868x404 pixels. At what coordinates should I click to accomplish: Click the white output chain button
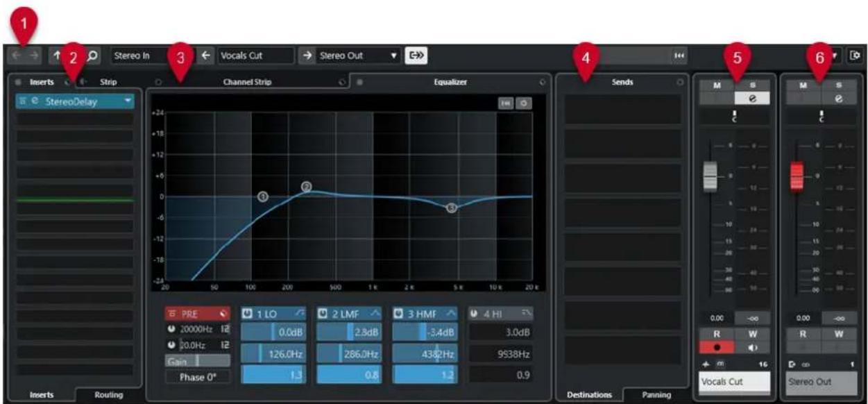[x=416, y=56]
